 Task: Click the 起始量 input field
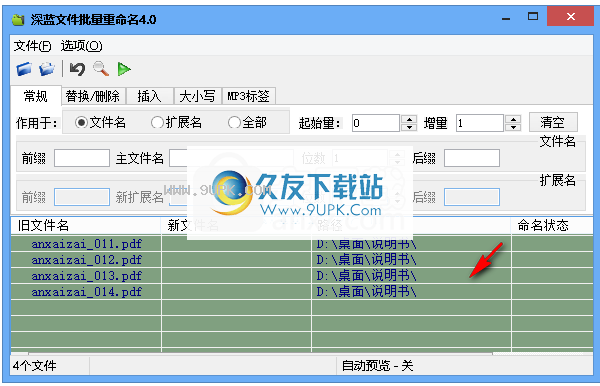376,123
